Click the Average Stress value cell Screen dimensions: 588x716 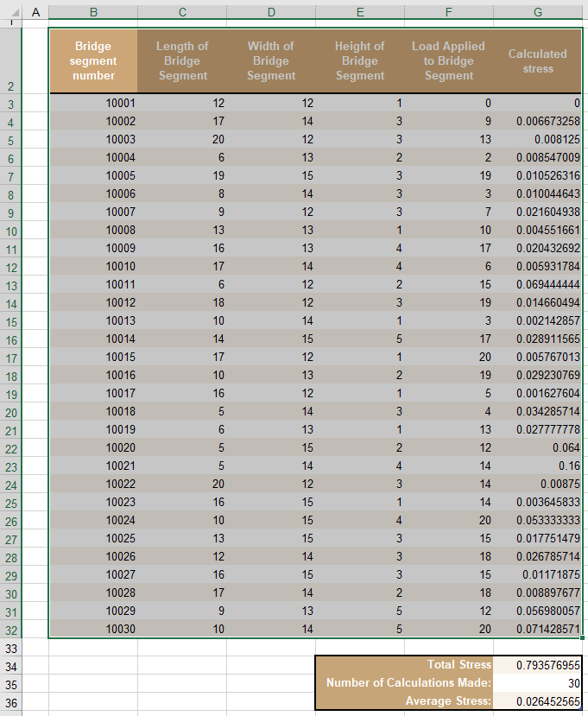click(x=538, y=701)
